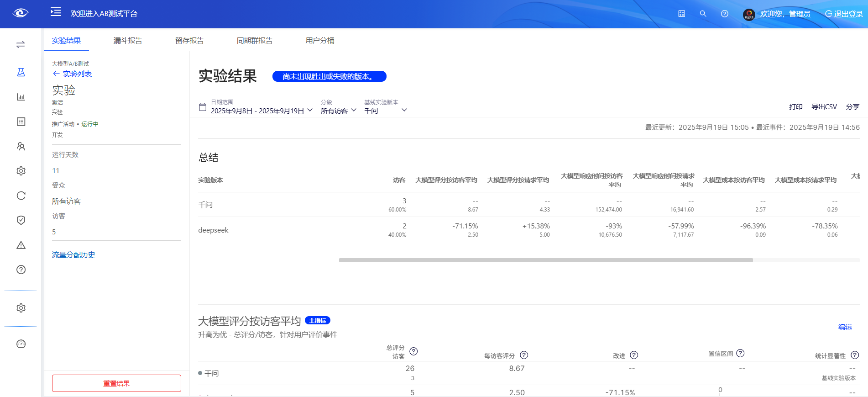The width and height of the screenshot is (868, 397).
Task: Toggle the menu collapse icon in header
Action: [x=56, y=12]
